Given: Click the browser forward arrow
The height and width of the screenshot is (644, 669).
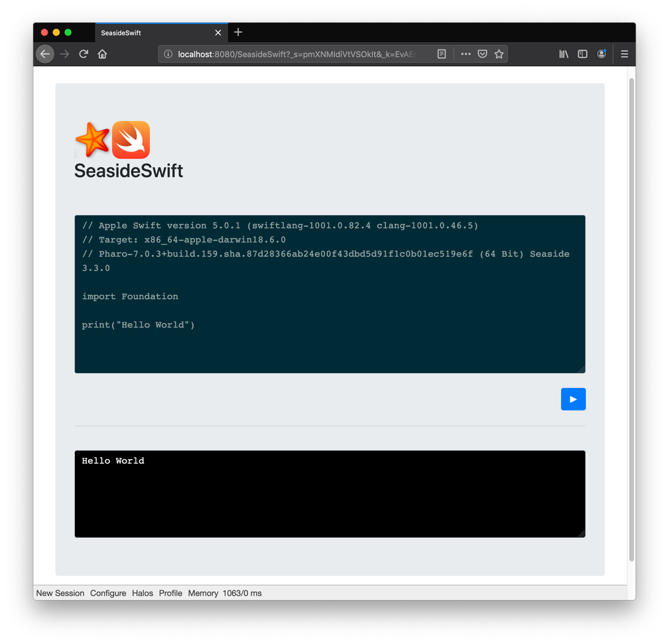Looking at the screenshot, I should click(64, 54).
